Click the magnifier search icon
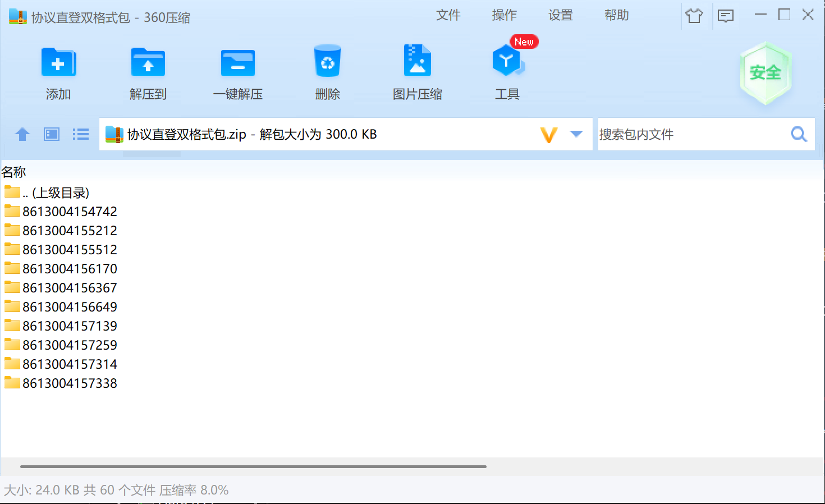This screenshot has height=504, width=825. click(x=799, y=134)
